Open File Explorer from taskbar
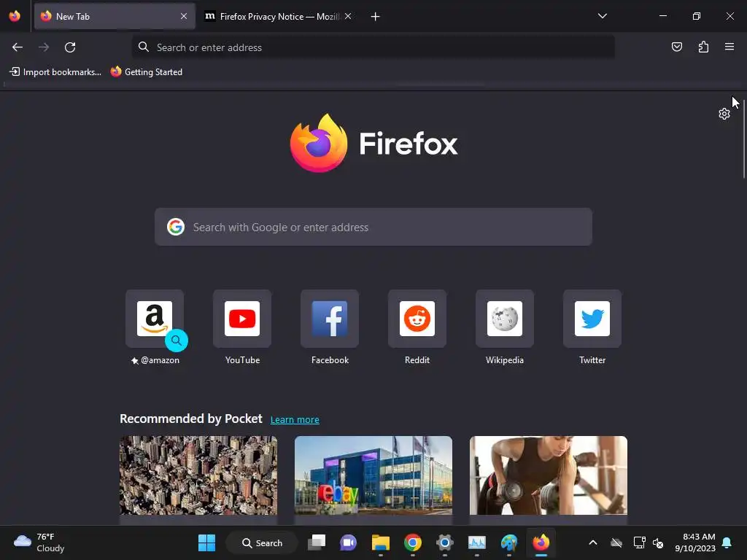747x560 pixels. pos(381,542)
